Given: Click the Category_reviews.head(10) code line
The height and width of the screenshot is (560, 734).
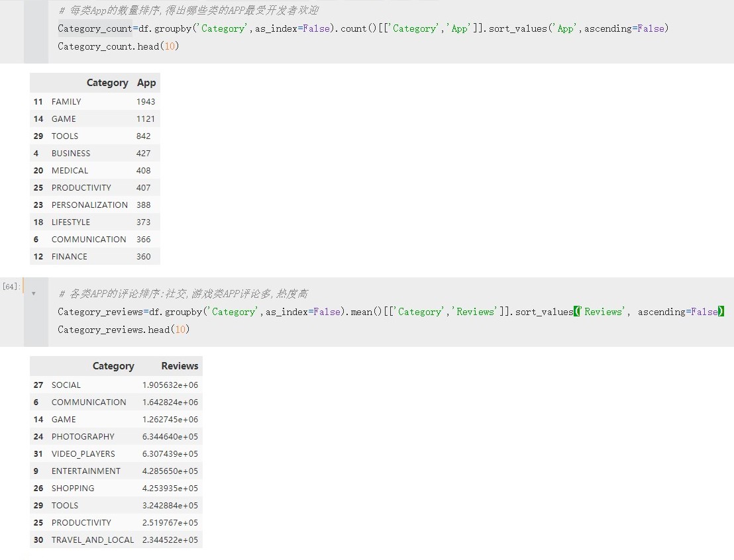Looking at the screenshot, I should point(124,330).
